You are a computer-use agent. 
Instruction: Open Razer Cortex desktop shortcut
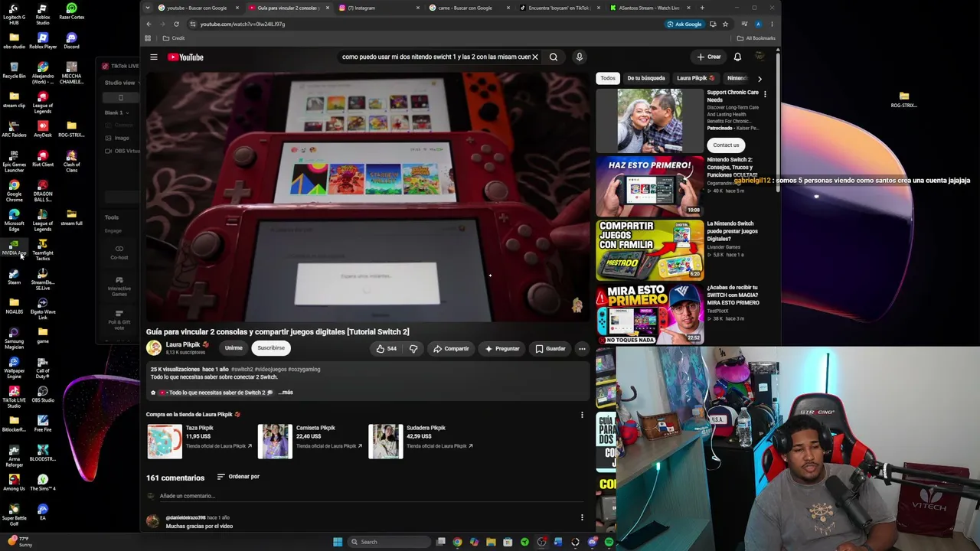tap(71, 11)
